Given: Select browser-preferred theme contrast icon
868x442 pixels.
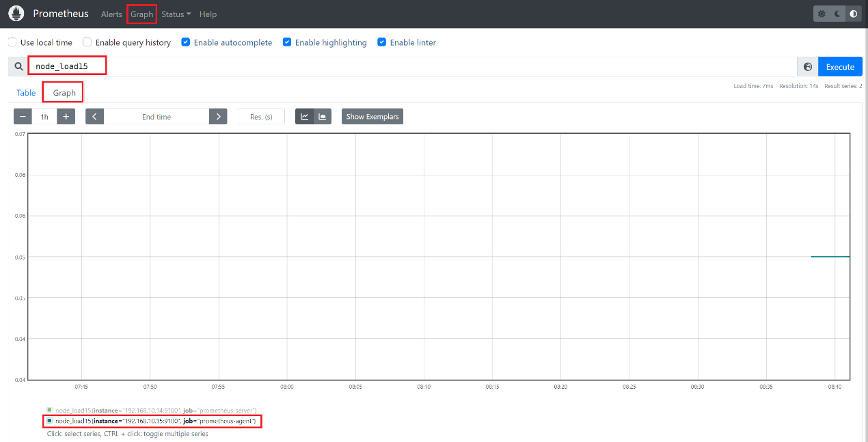Looking at the screenshot, I should 853,14.
